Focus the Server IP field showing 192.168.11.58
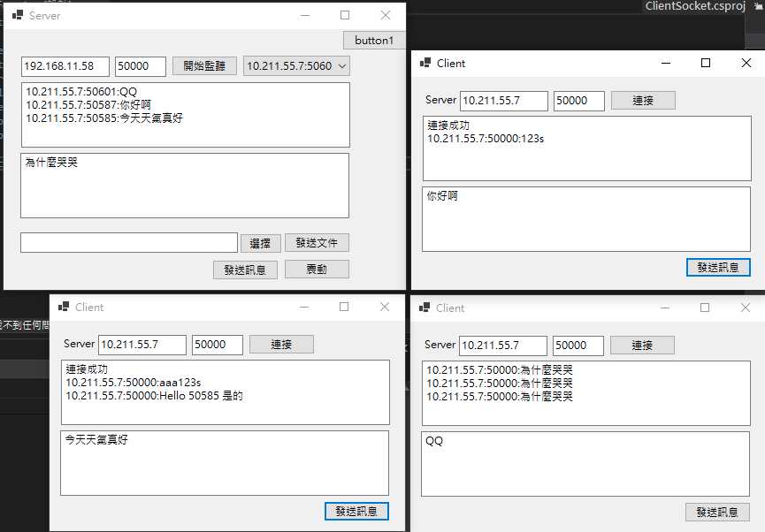 65,66
